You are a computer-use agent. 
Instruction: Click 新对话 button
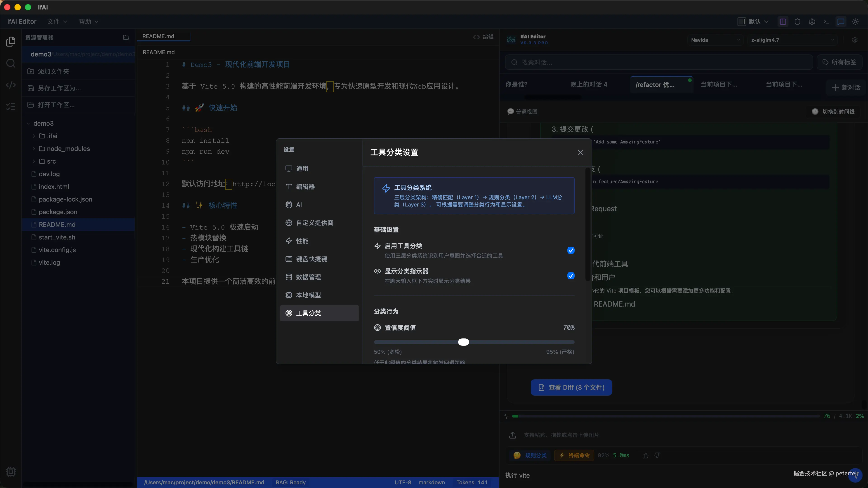tap(846, 88)
